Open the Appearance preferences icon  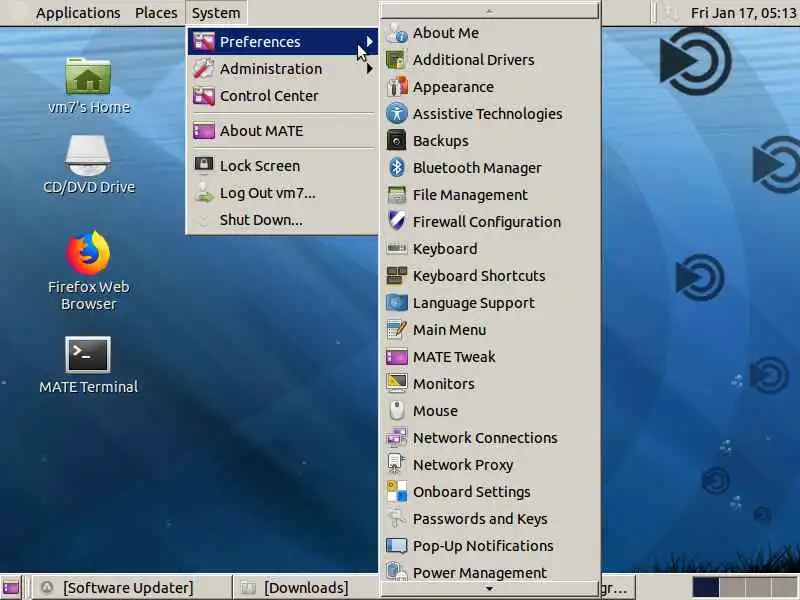396,87
